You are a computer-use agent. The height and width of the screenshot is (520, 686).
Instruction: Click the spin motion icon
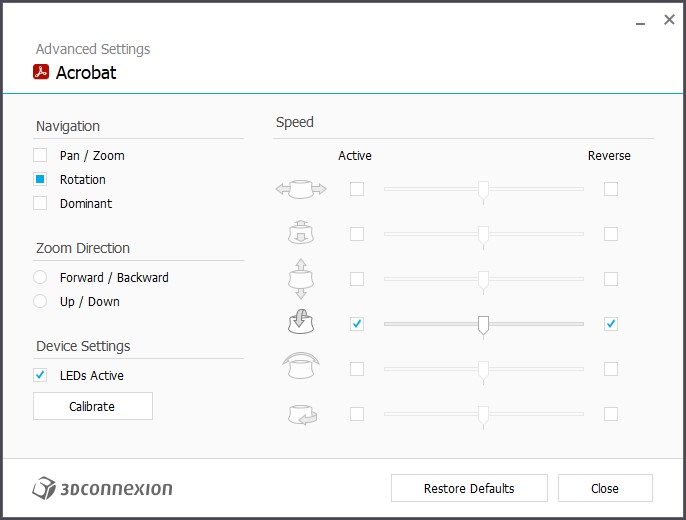coord(302,414)
